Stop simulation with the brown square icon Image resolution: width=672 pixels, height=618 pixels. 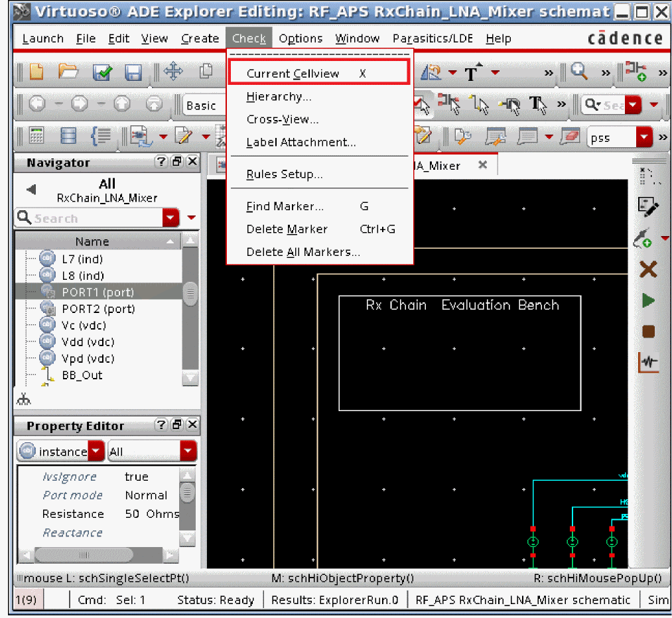tap(648, 331)
